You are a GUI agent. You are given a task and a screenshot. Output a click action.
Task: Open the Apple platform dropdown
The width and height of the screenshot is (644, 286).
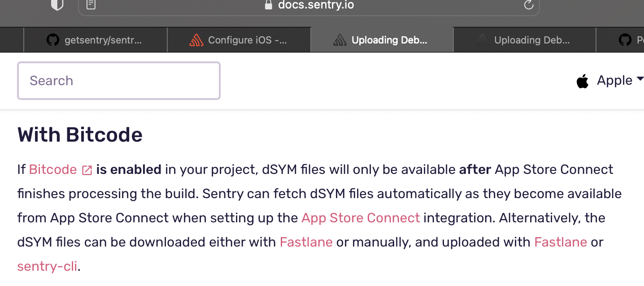point(615,80)
